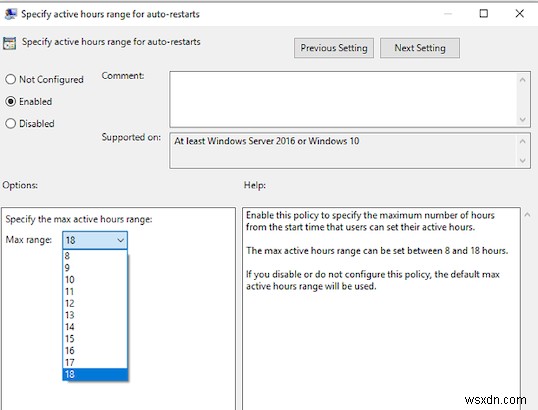Click the 'Specify the max active hours range:' label

79,219
